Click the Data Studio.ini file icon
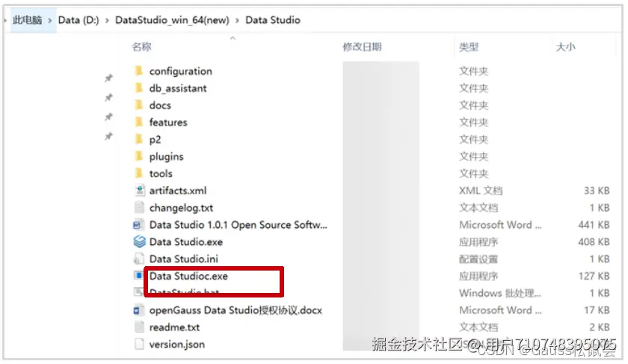 pyautogui.click(x=139, y=259)
